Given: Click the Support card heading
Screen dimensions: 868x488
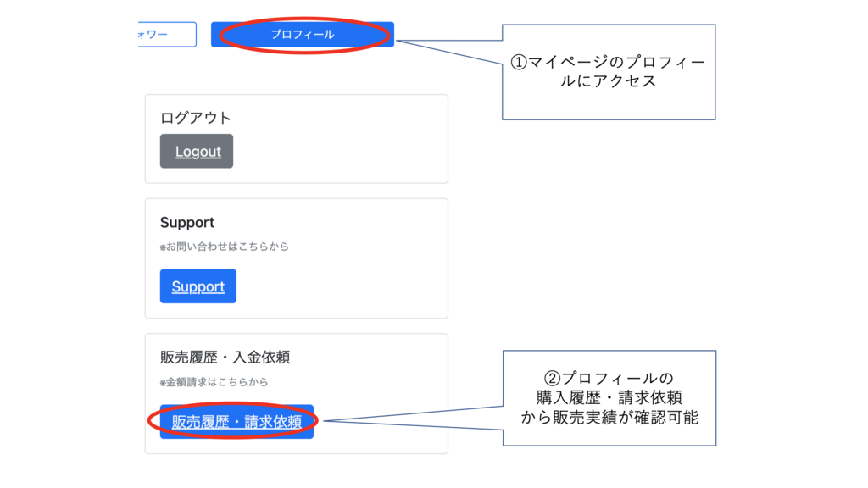Looking at the screenshot, I should [187, 223].
